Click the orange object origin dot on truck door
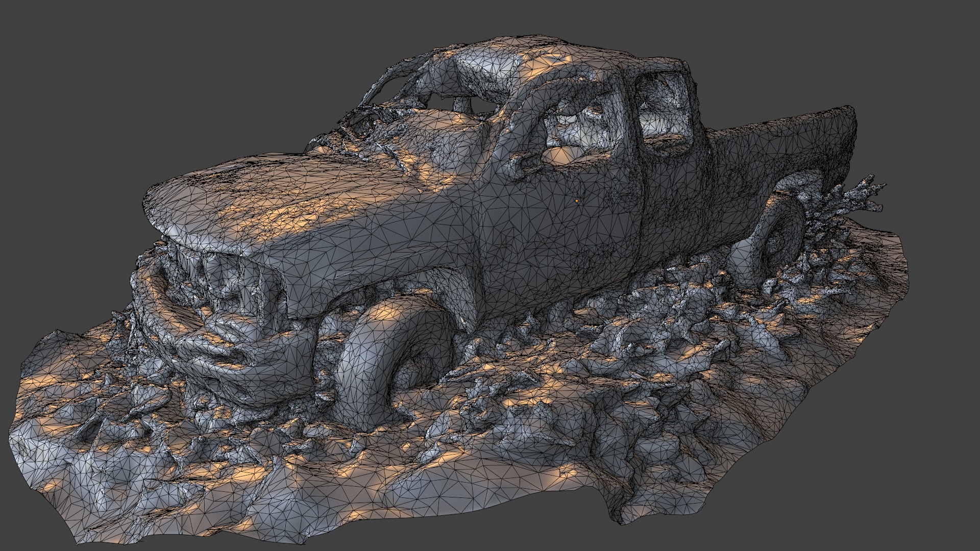 coord(577,201)
